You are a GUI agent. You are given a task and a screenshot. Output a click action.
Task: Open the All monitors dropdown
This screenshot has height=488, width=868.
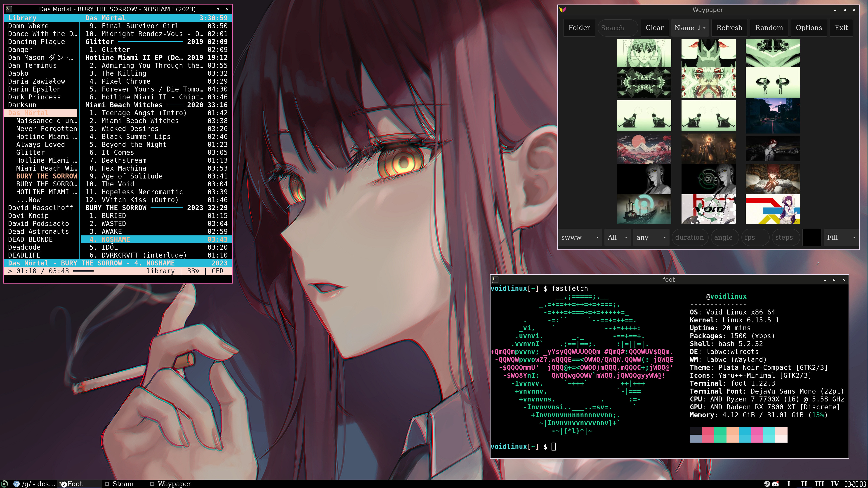click(617, 237)
